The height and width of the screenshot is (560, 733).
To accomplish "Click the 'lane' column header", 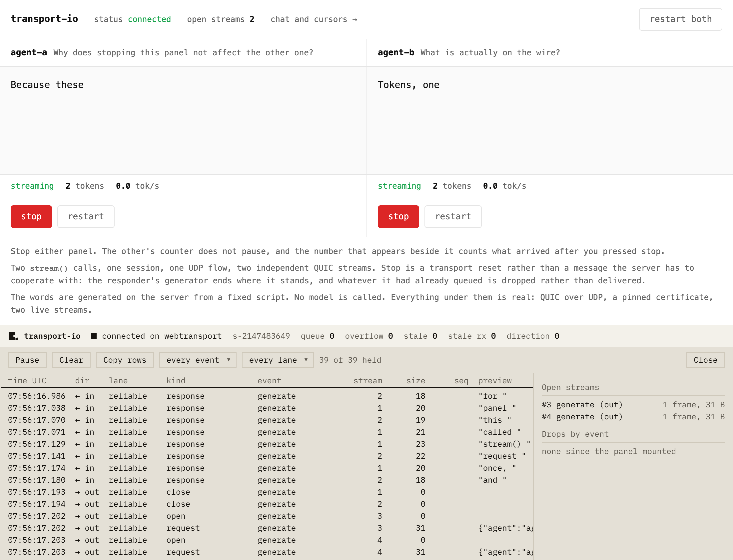I will pyautogui.click(x=118, y=381).
